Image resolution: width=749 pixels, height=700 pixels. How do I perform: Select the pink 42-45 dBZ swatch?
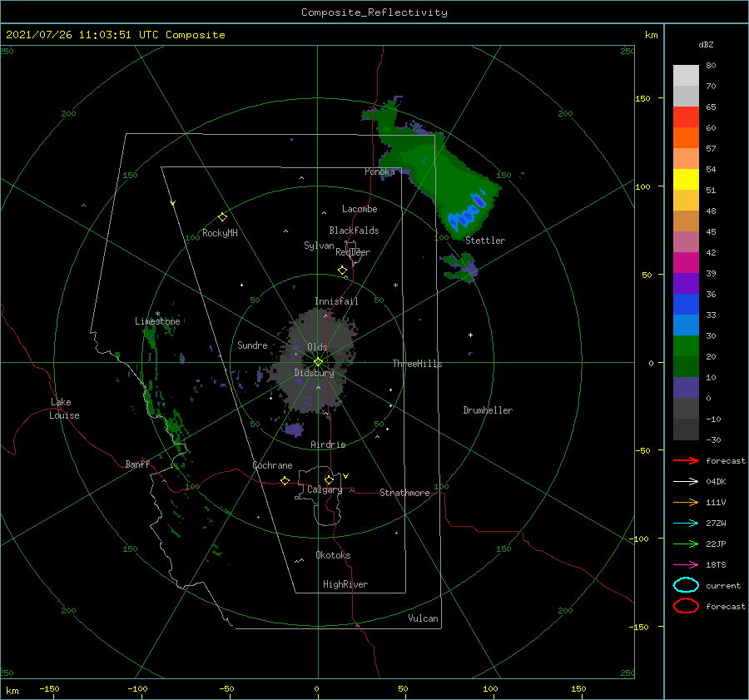pos(686,241)
